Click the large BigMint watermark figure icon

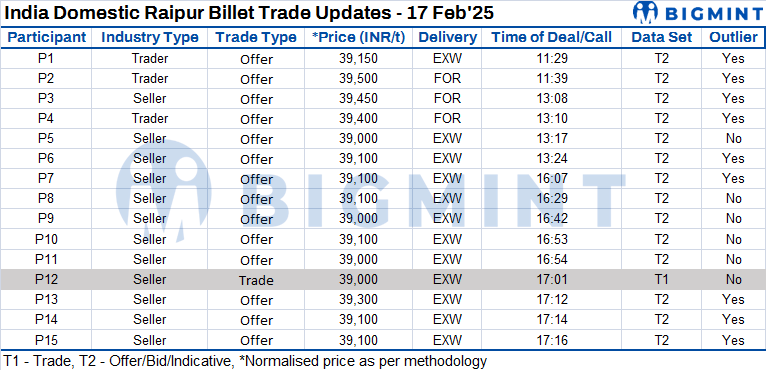tap(164, 192)
